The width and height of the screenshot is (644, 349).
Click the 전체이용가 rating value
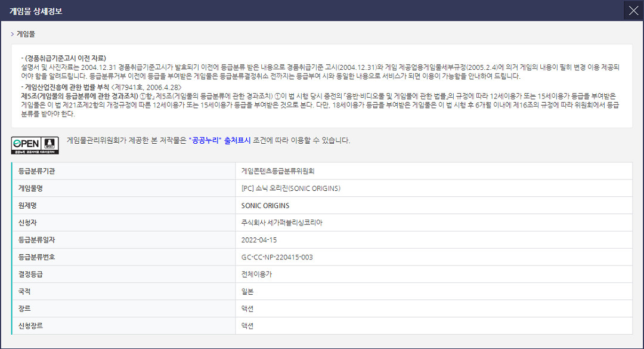click(256, 274)
